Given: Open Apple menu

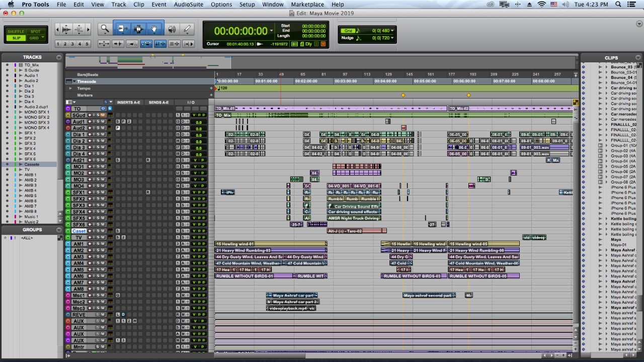Looking at the screenshot, I should coord(11,5).
